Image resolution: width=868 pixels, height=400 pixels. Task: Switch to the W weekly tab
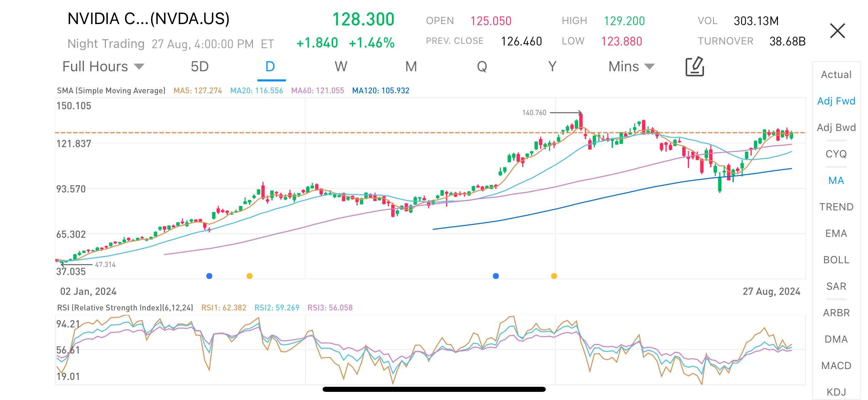point(341,66)
